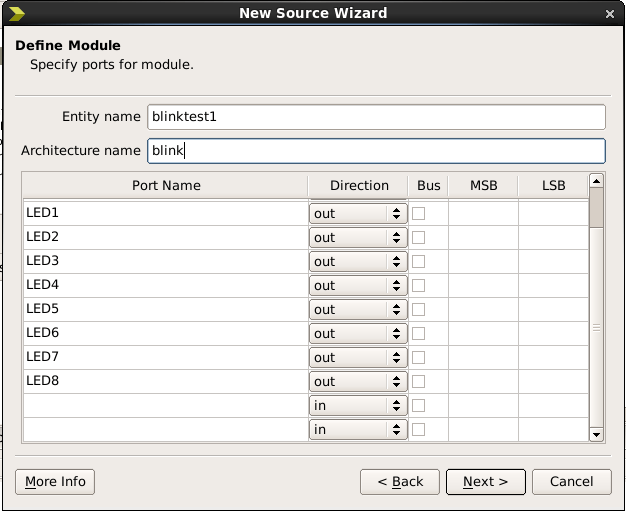626x511 pixels.
Task: Click the scrollbar up arrow of ports table
Action: (596, 181)
